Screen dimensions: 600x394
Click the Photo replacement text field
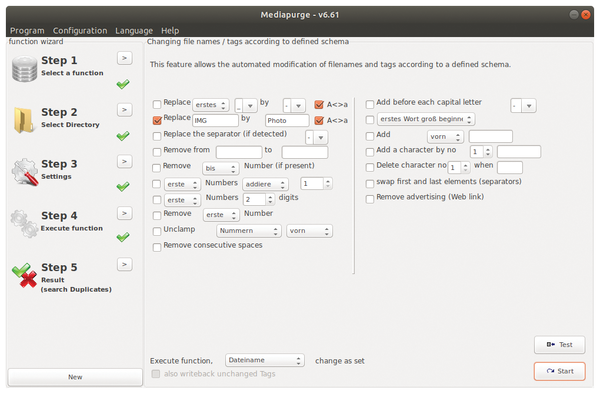coord(287,120)
